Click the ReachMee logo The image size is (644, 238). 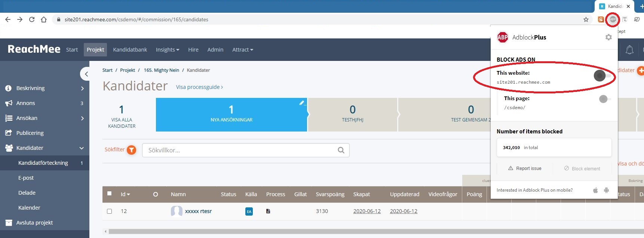34,49
